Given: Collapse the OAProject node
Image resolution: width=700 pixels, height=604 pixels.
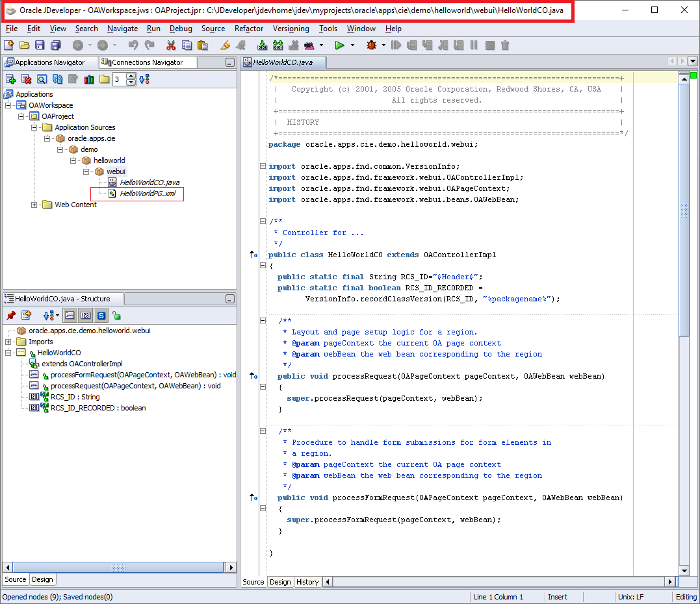Looking at the screenshot, I should [x=21, y=116].
